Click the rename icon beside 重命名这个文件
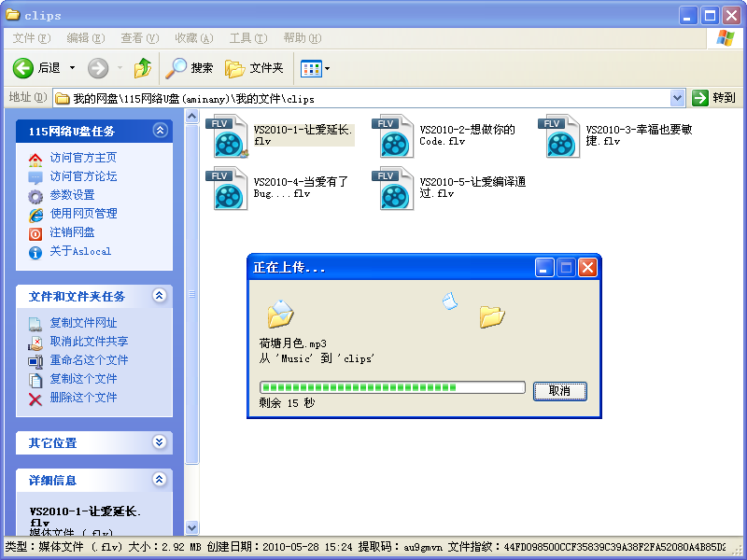The image size is (747, 560). pyautogui.click(x=35, y=362)
